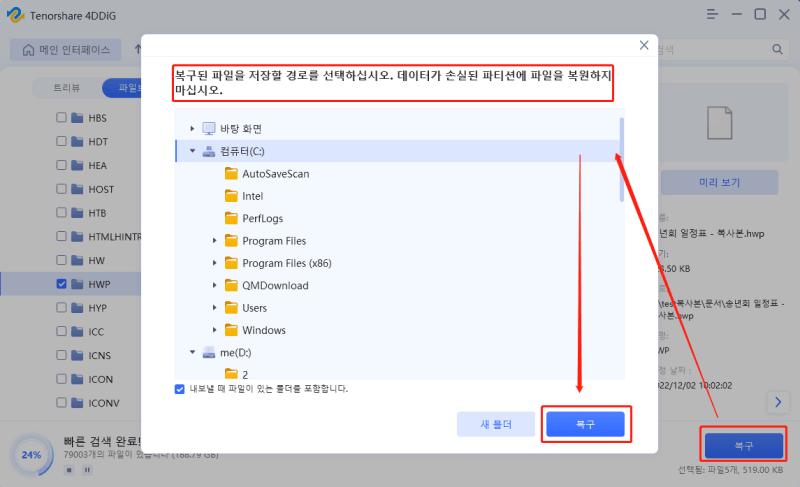Select the QMDownload folder row
Image resolution: width=800 pixels, height=487 pixels.
(x=399, y=286)
